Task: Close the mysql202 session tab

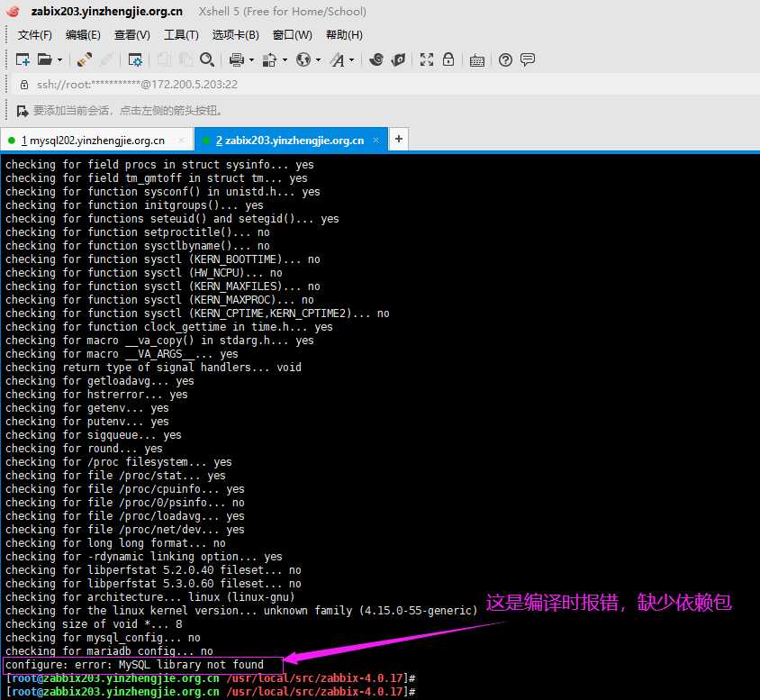Action: (x=181, y=141)
